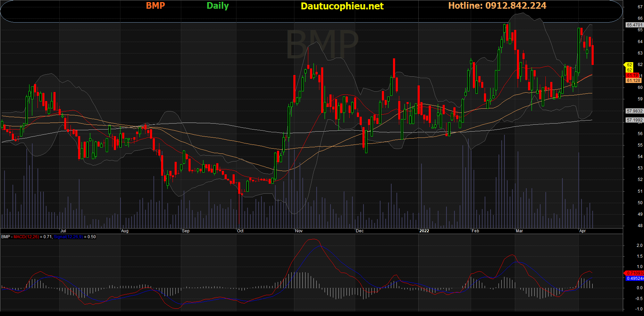Click the Hotline 0912.842.224 text
The width and height of the screenshot is (644, 316).
coord(497,6)
